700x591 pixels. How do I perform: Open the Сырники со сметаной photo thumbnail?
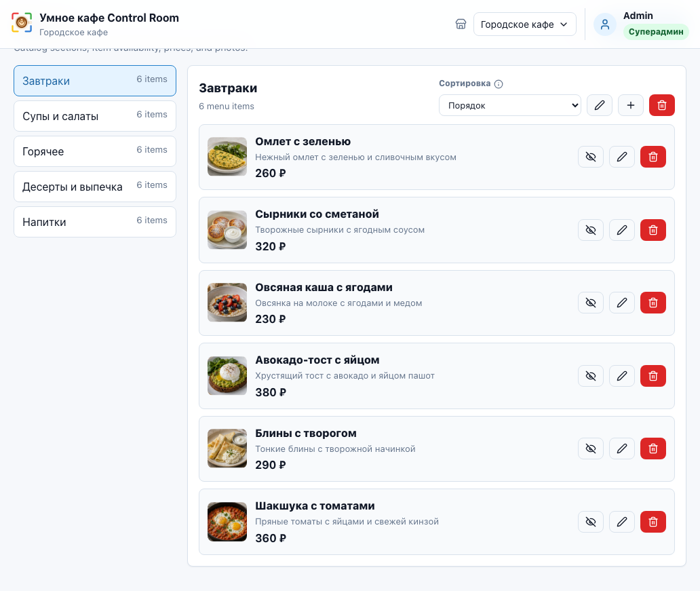[227, 230]
